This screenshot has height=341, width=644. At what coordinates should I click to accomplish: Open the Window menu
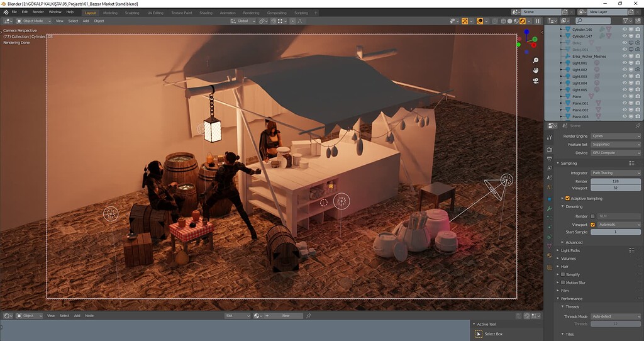coord(55,13)
